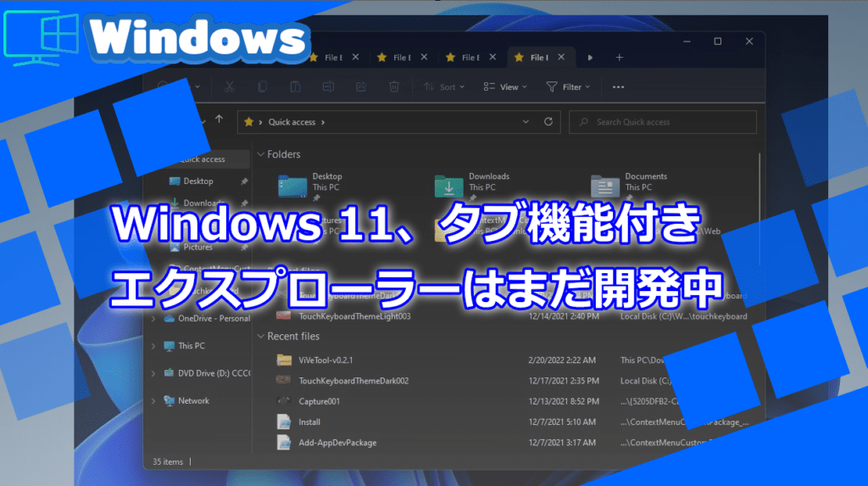Open the three-dot See more menu
The height and width of the screenshot is (486, 868).
coord(618,87)
